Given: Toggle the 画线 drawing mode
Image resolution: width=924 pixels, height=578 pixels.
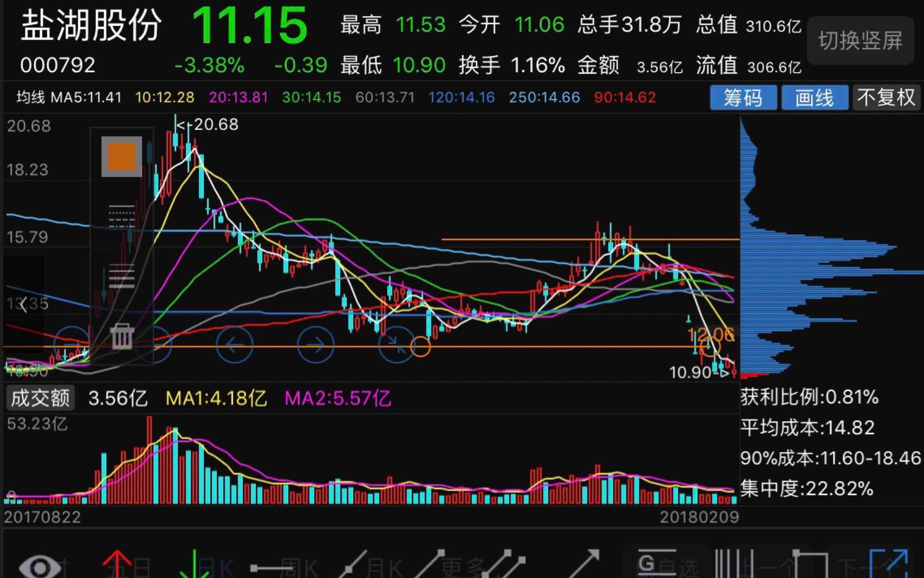Looking at the screenshot, I should tap(814, 97).
